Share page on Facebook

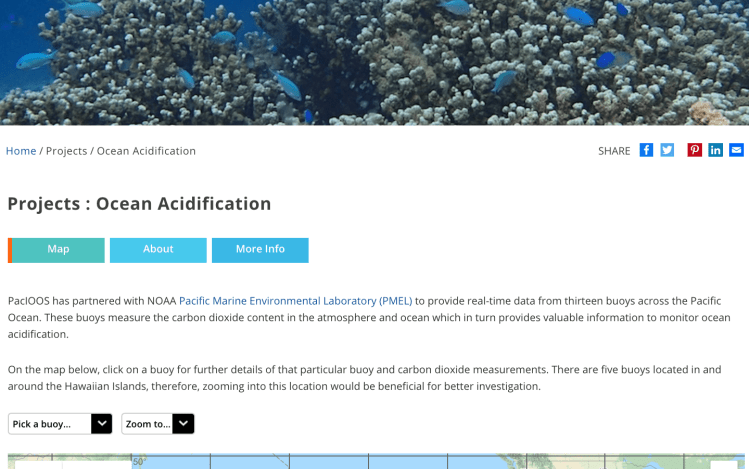[x=646, y=150]
